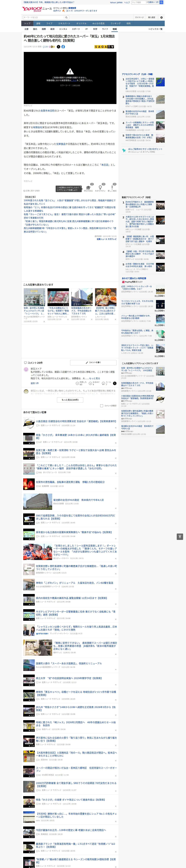Click the うーん face reaction
Screen dimensions: 186x868
coord(104,384)
